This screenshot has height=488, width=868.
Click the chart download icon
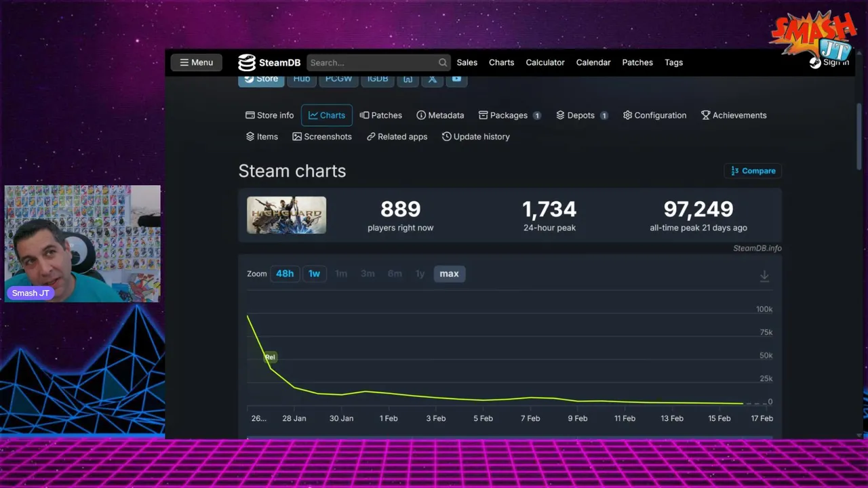pos(764,275)
